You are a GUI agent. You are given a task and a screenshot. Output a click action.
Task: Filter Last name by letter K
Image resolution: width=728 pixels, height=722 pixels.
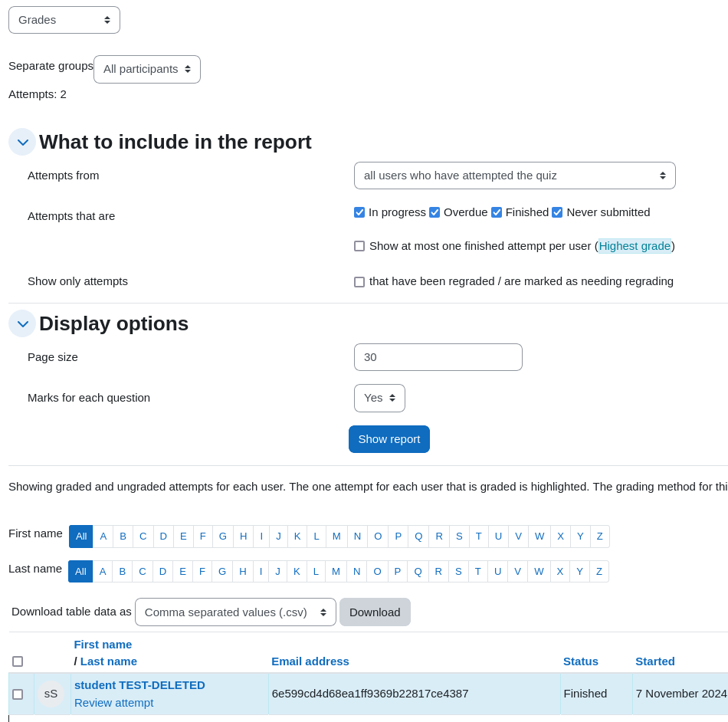pyautogui.click(x=297, y=572)
